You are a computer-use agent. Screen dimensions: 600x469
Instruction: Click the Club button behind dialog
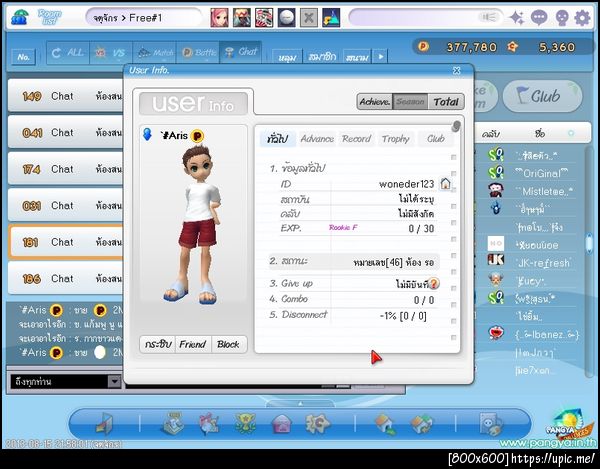[x=542, y=96]
